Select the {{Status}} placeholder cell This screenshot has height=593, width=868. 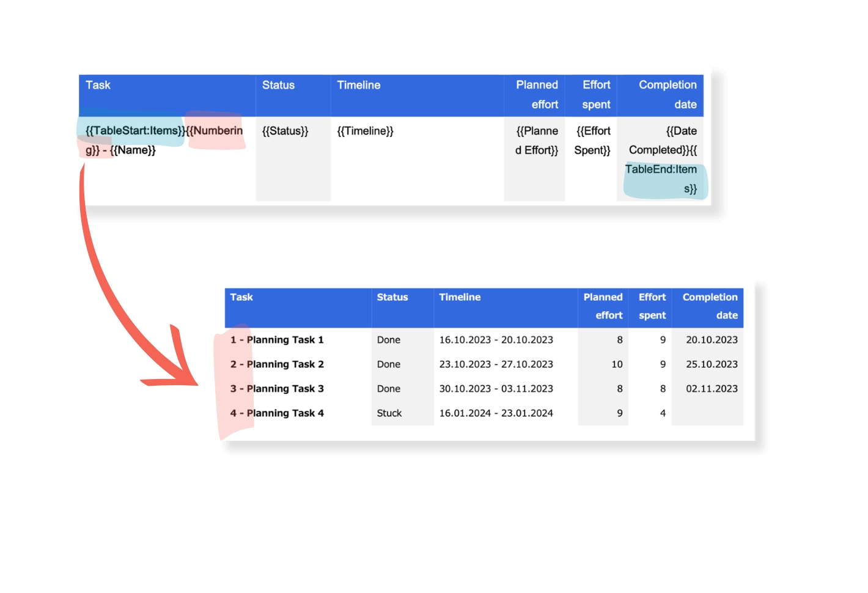point(285,131)
